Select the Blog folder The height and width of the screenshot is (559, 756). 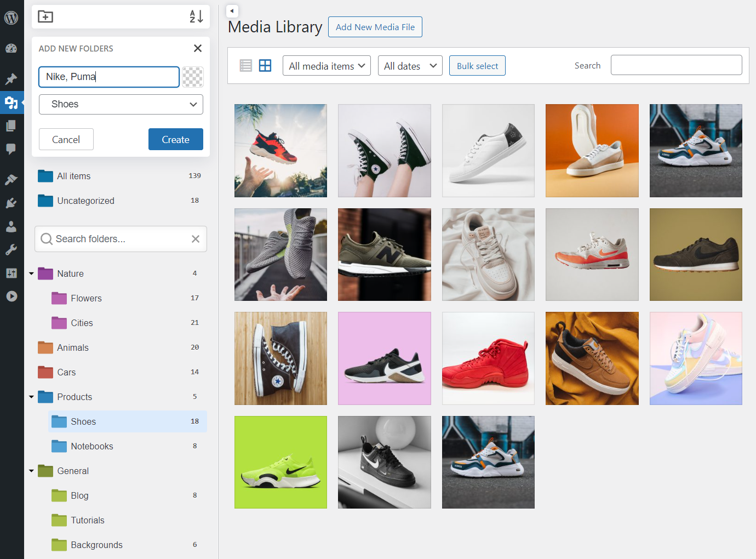pyautogui.click(x=128, y=495)
